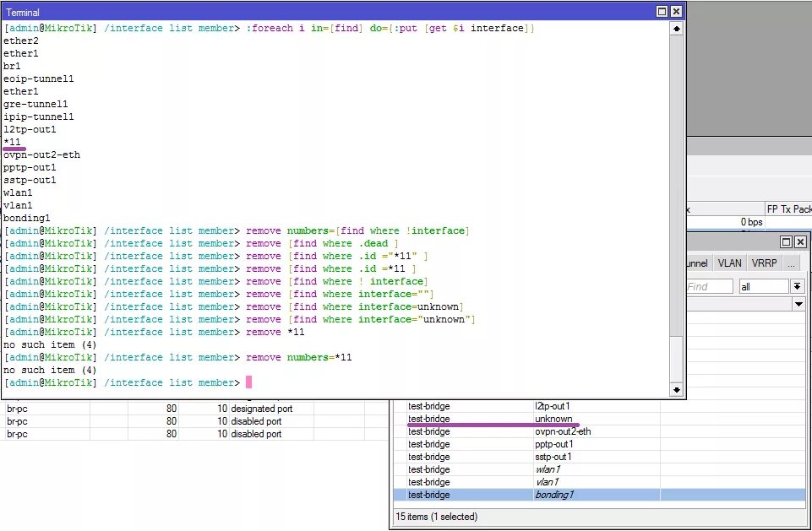Click the 'ipip-tunnel1' output line
Screen dimensions: 812x531
pos(39,116)
